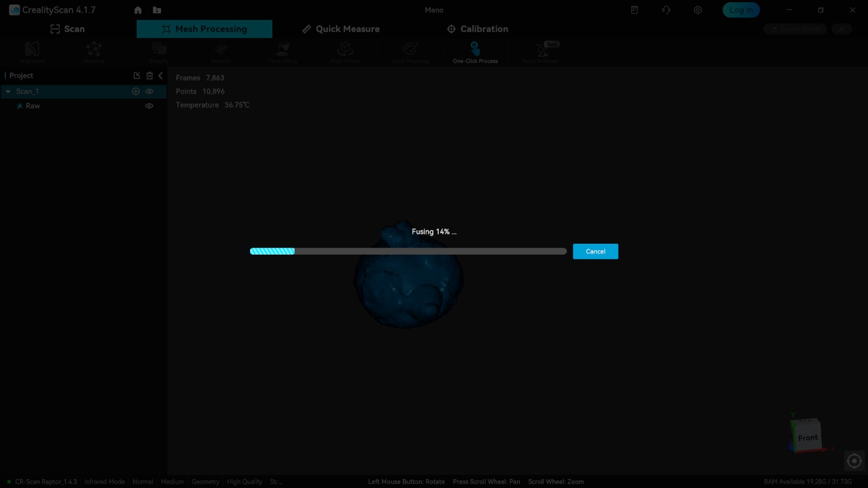Viewport: 868px width, 488px height.
Task: Click the 'Frames 7,863' readout
Action: click(200, 78)
